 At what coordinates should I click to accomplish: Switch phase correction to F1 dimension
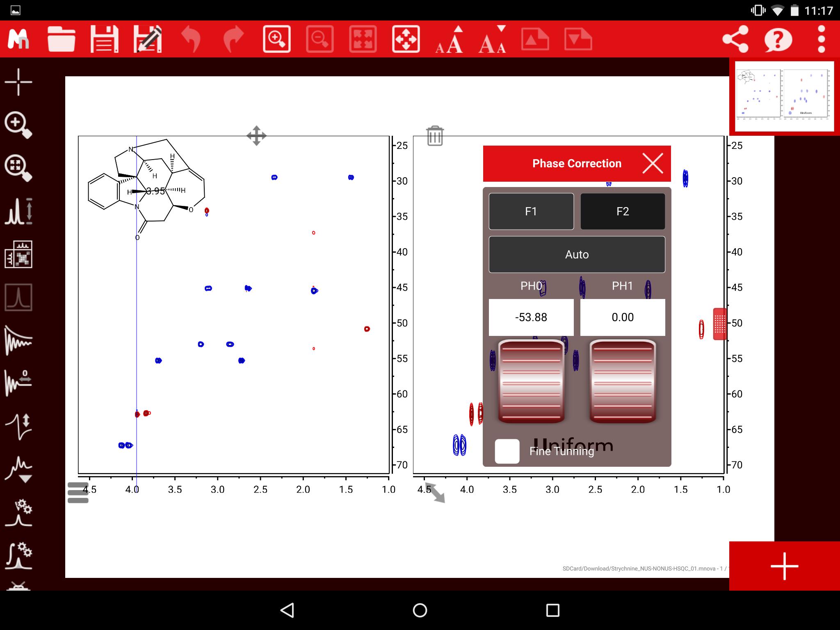[531, 211]
